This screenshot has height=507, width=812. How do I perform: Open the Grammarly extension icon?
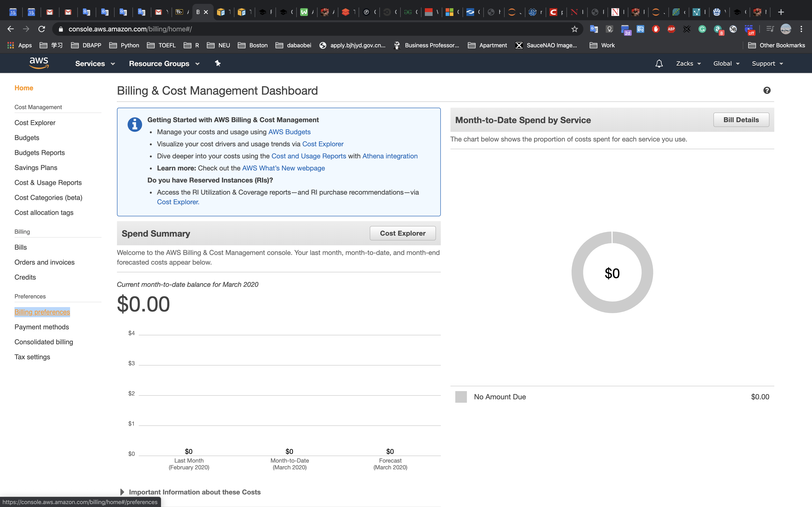tap(702, 29)
